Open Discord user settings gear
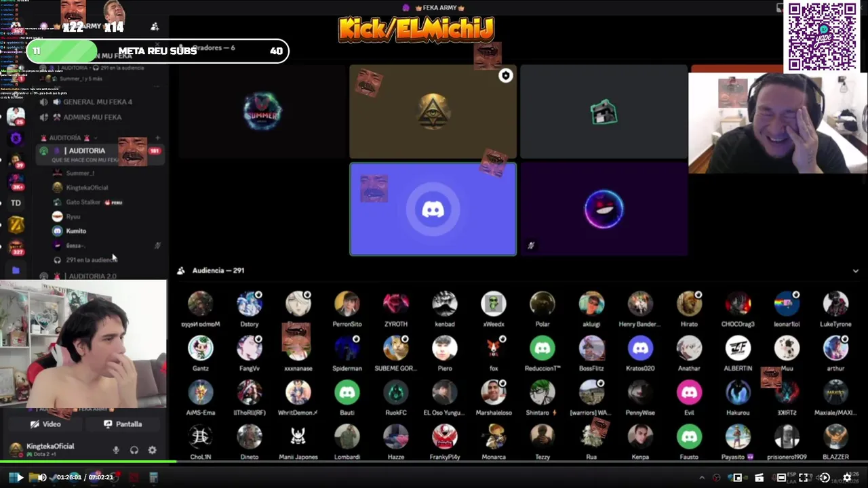 (152, 450)
